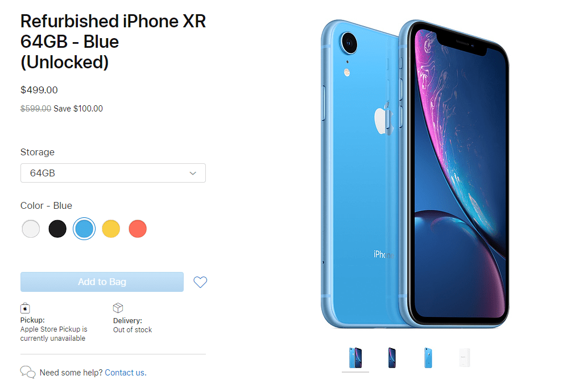Click the Out of stock delivery text

[133, 330]
